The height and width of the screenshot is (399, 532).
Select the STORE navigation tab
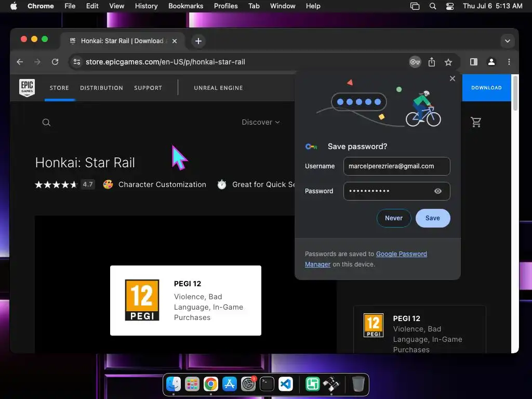(x=59, y=88)
